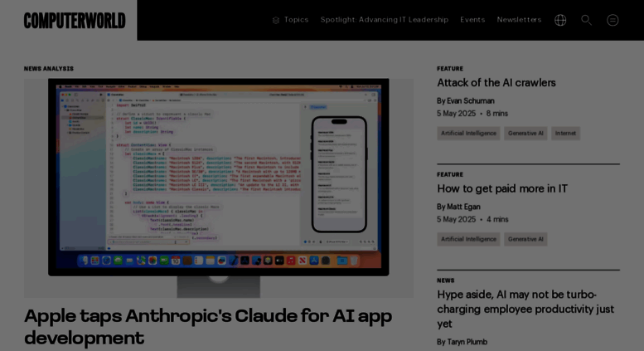Click the '4 mins' read time
This screenshot has width=644, height=351.
point(497,219)
